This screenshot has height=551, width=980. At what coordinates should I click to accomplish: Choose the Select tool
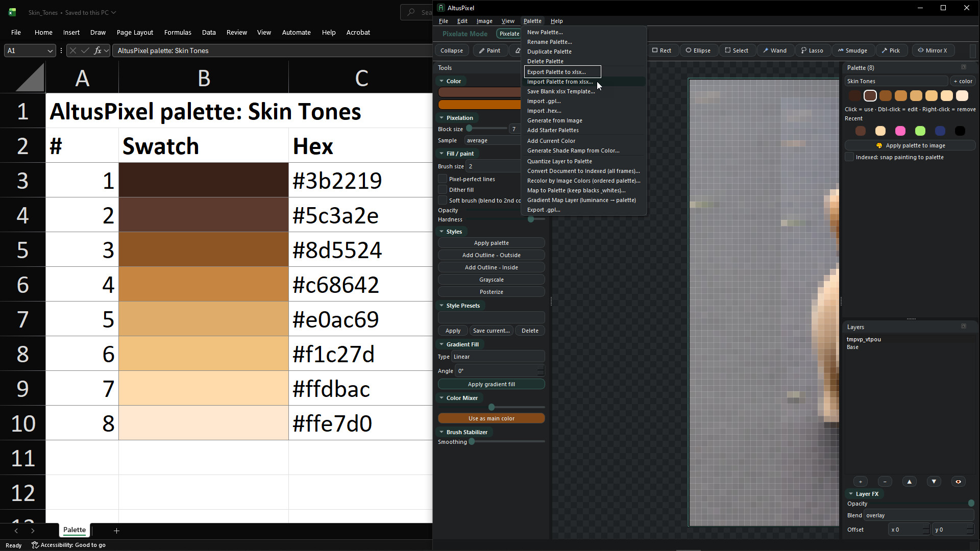737,51
